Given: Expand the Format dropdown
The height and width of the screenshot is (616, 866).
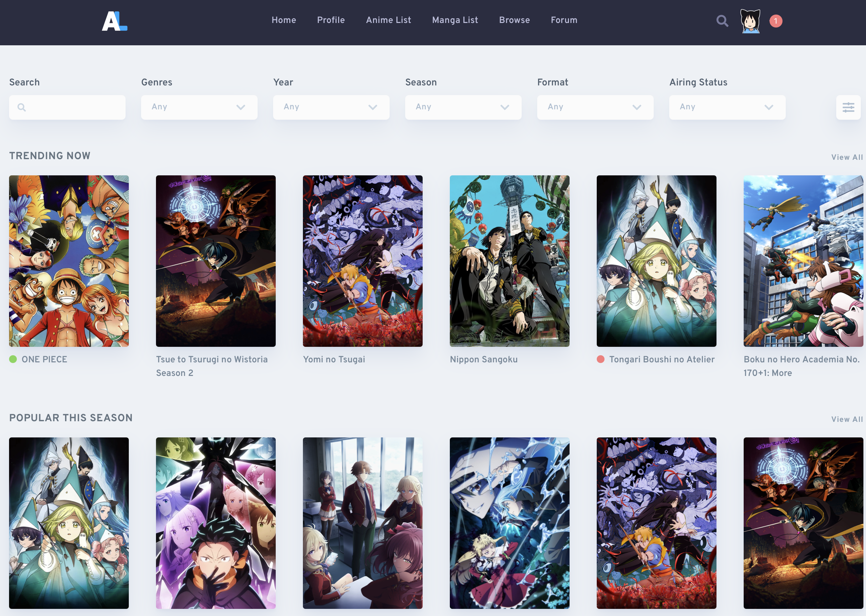Looking at the screenshot, I should (595, 107).
